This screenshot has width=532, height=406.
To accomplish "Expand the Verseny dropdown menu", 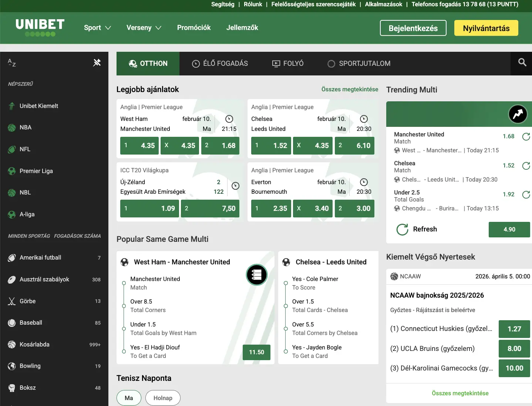I will pyautogui.click(x=144, y=28).
